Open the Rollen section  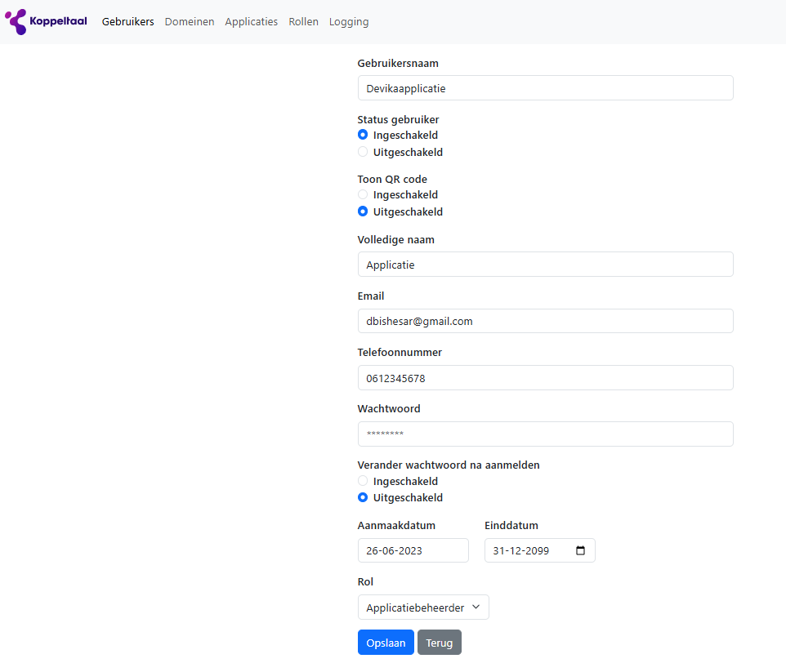(x=303, y=22)
